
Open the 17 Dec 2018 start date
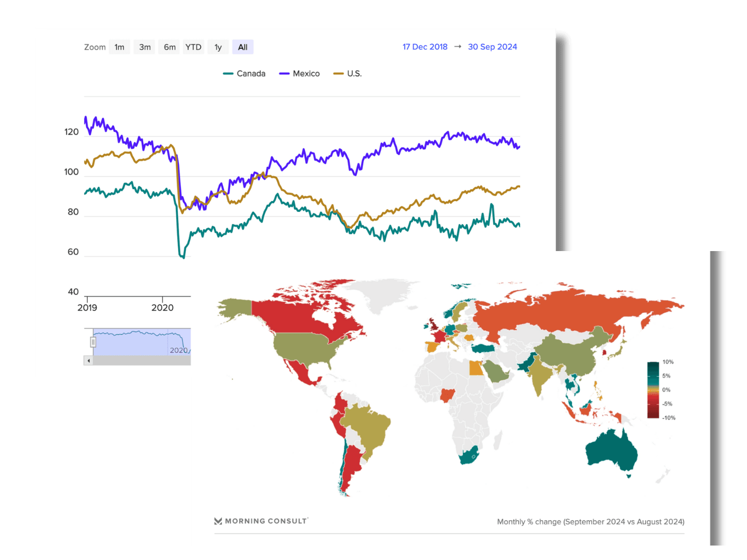pos(425,47)
